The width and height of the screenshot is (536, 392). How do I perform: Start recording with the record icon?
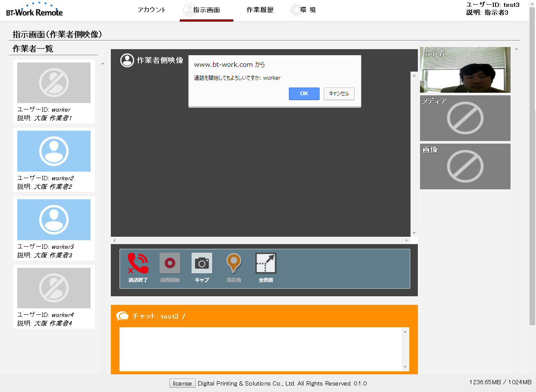(170, 263)
